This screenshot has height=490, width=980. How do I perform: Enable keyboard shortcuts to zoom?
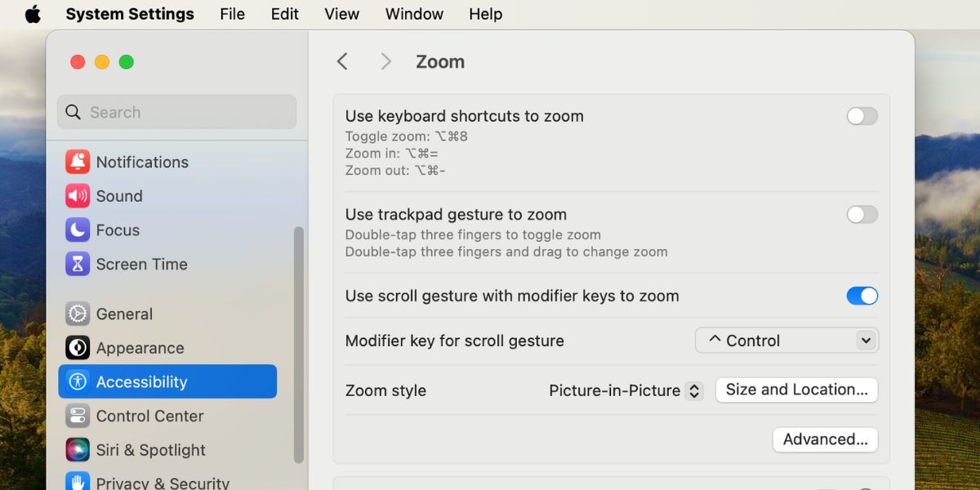862,116
